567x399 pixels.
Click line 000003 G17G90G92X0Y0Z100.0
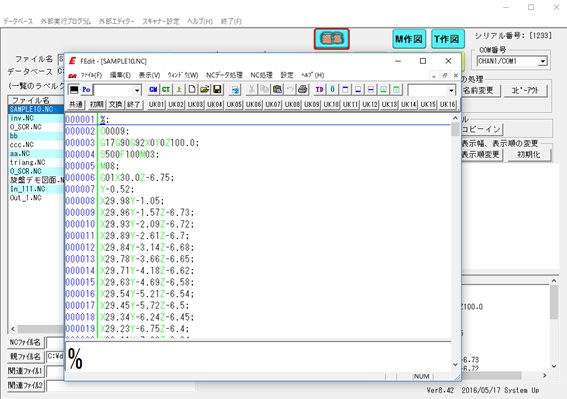coord(150,143)
